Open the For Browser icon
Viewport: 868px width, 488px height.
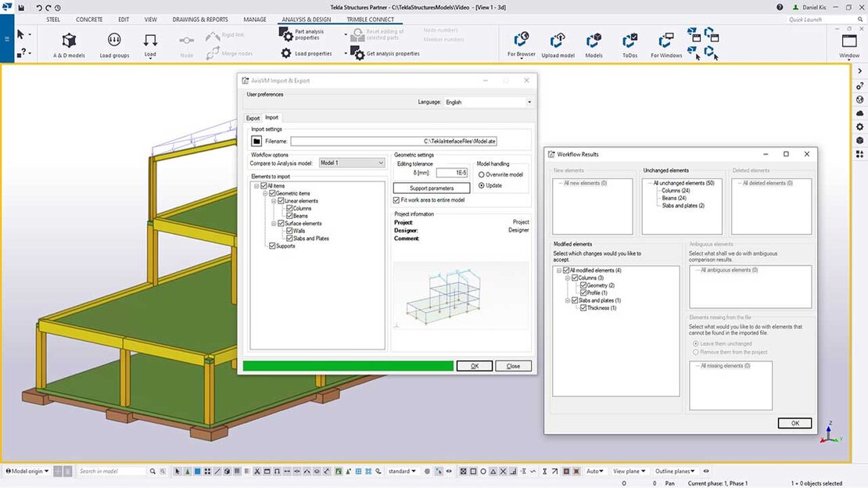(x=521, y=40)
